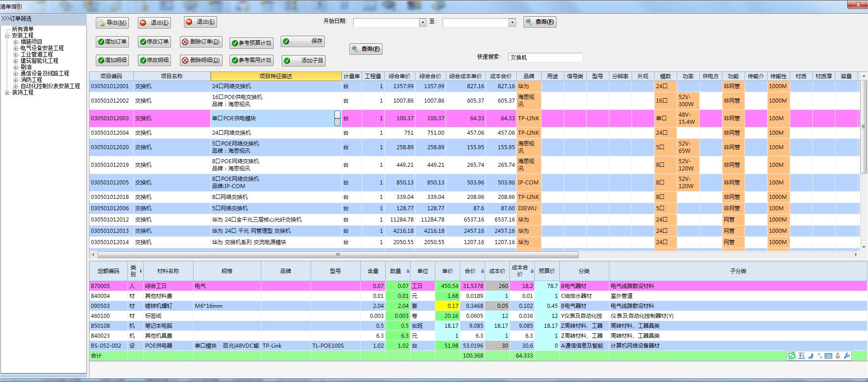Open the 开始日期 start date dropdown
Viewport: 868px width, 382px height.
[x=423, y=23]
